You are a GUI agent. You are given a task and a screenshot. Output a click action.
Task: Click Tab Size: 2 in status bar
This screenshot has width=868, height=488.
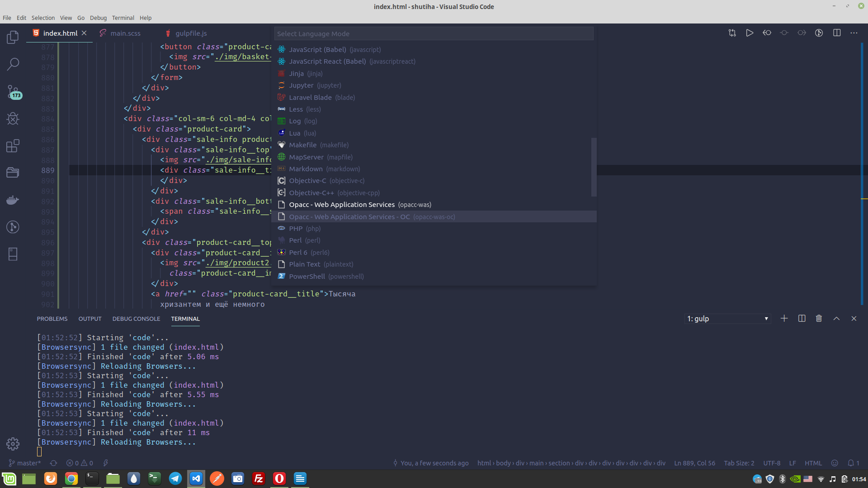pos(739,463)
